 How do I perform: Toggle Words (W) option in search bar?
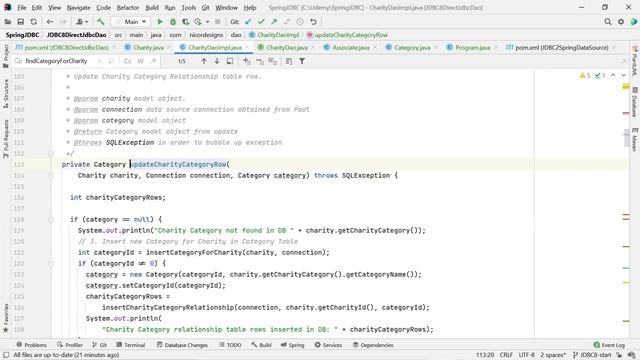tap(141, 61)
